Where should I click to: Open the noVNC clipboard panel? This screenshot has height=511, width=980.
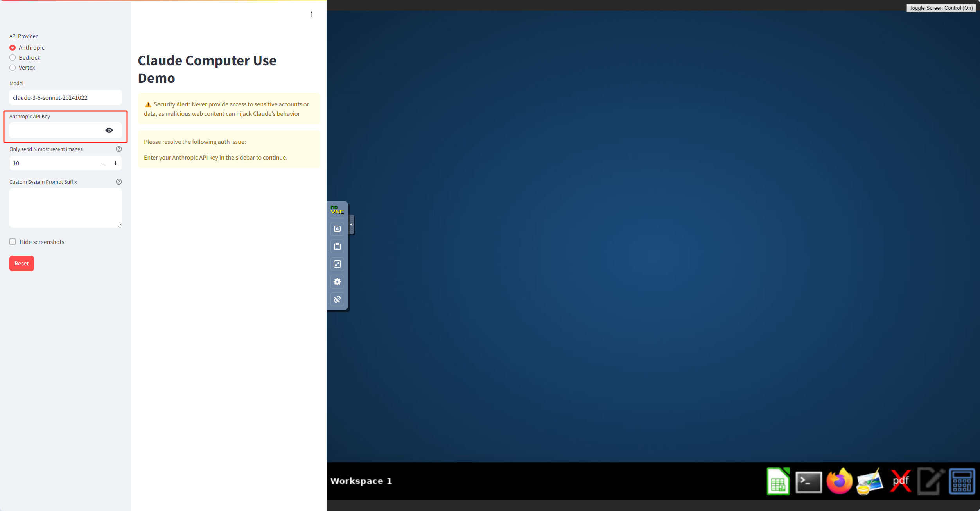(x=337, y=246)
